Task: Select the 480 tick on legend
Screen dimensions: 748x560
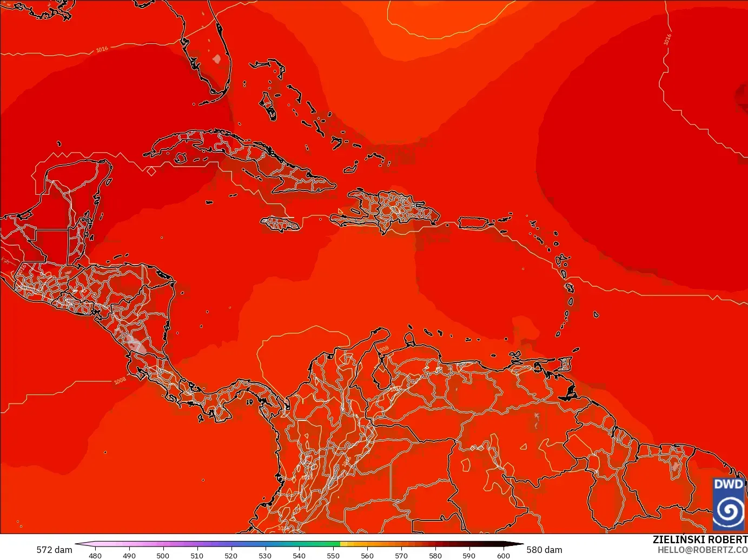Action: 95,556
